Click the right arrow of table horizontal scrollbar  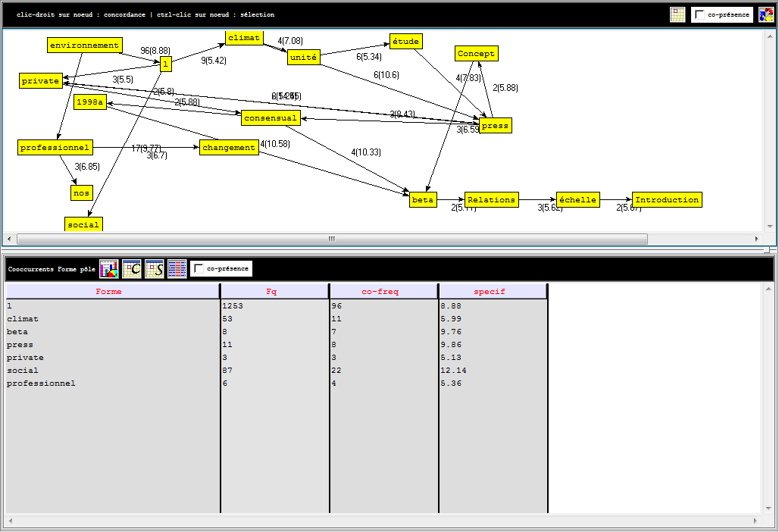coord(756,521)
